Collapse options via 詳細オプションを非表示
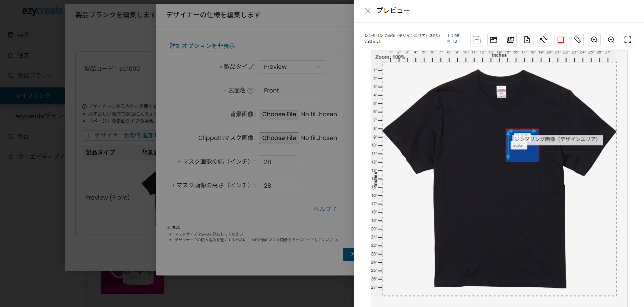 pos(202,46)
